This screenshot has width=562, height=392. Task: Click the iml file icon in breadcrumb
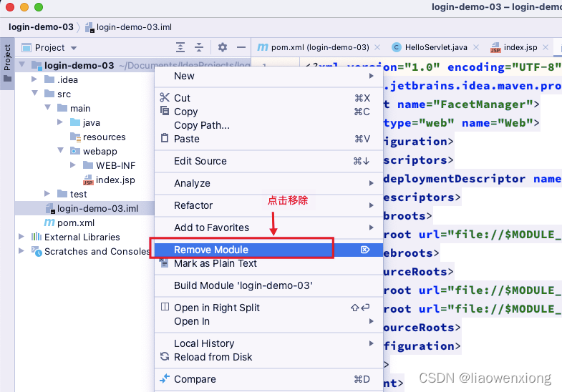coord(89,28)
